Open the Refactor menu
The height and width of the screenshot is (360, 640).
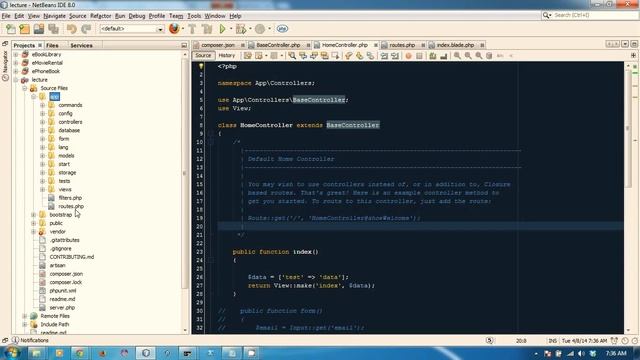[x=100, y=16]
